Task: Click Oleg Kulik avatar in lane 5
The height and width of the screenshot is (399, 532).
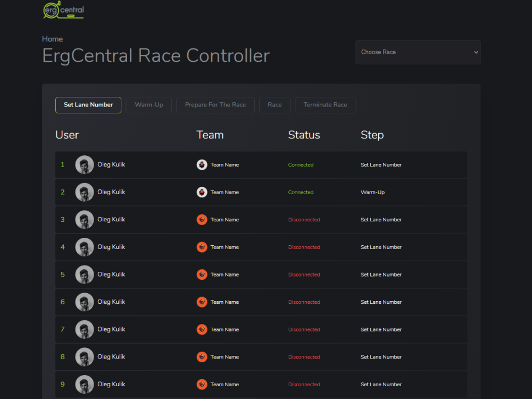Action: coord(85,275)
